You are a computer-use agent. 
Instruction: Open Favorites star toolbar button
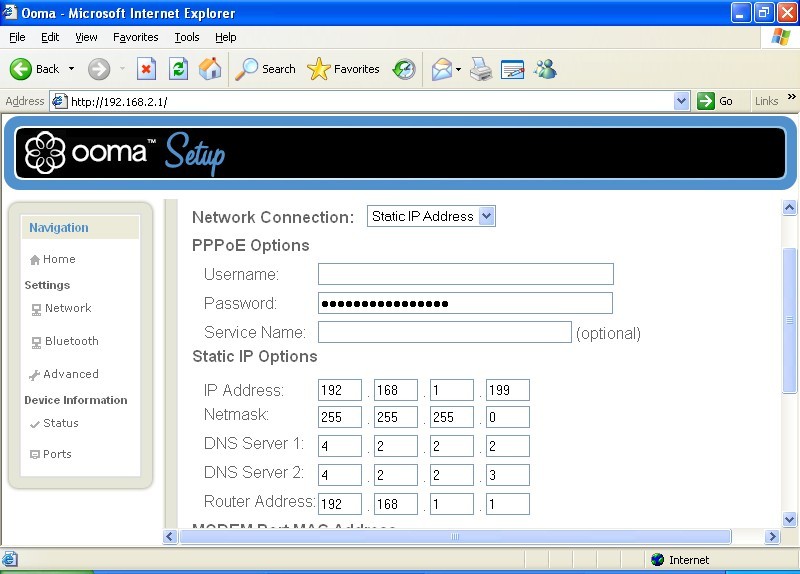tap(343, 69)
